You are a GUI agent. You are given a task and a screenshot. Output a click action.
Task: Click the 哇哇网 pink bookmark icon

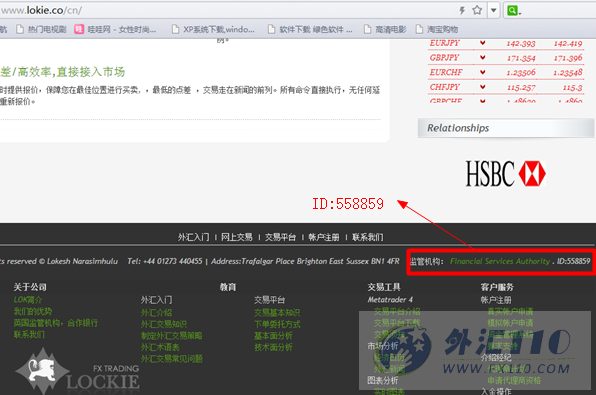tap(79, 29)
